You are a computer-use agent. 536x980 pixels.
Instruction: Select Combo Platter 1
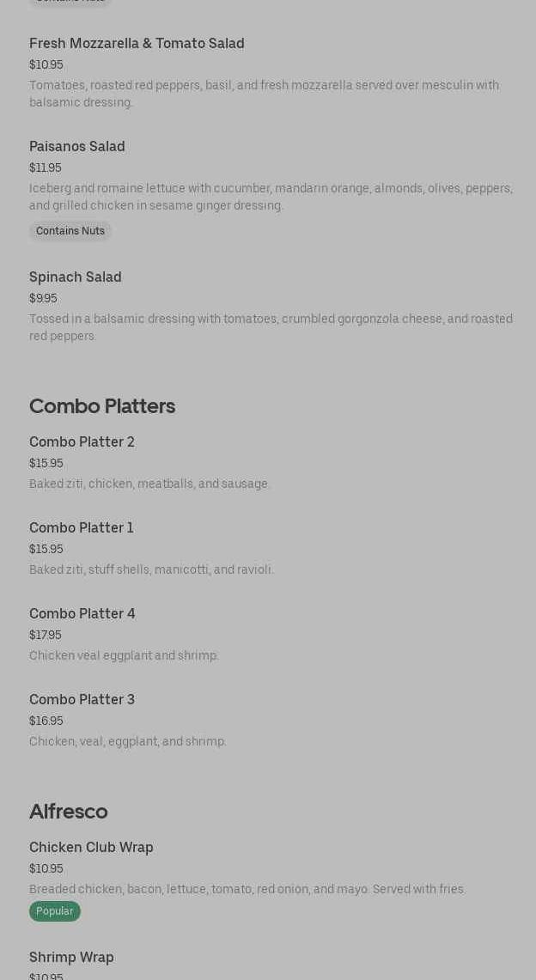click(82, 528)
